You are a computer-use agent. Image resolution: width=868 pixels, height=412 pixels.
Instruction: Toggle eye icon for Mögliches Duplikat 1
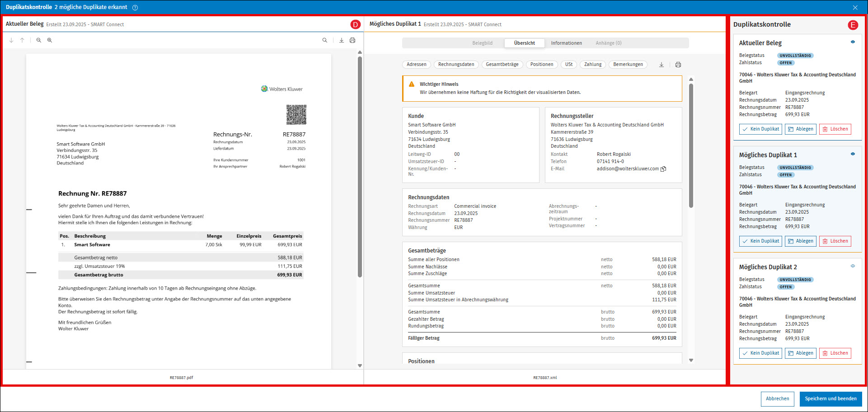click(853, 154)
